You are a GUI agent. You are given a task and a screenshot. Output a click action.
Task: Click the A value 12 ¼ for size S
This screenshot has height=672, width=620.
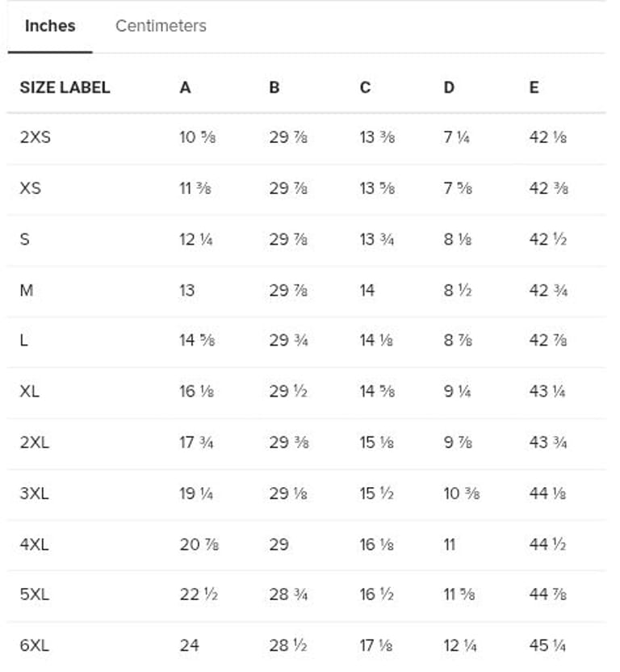196,239
